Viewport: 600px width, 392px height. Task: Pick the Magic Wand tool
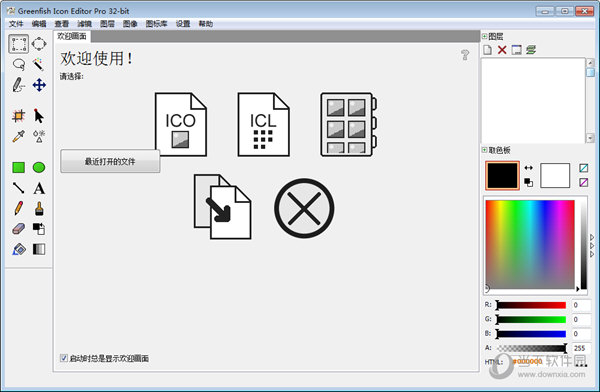point(39,64)
